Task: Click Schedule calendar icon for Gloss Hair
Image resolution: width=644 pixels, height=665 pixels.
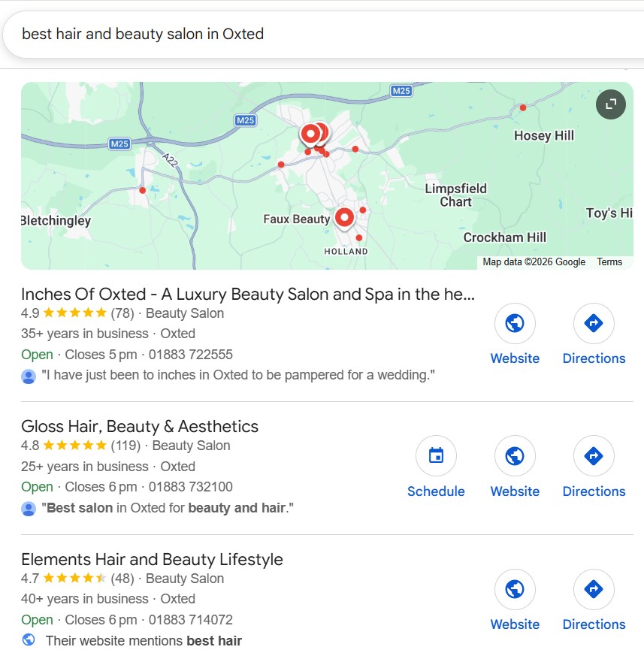Action: point(436,456)
